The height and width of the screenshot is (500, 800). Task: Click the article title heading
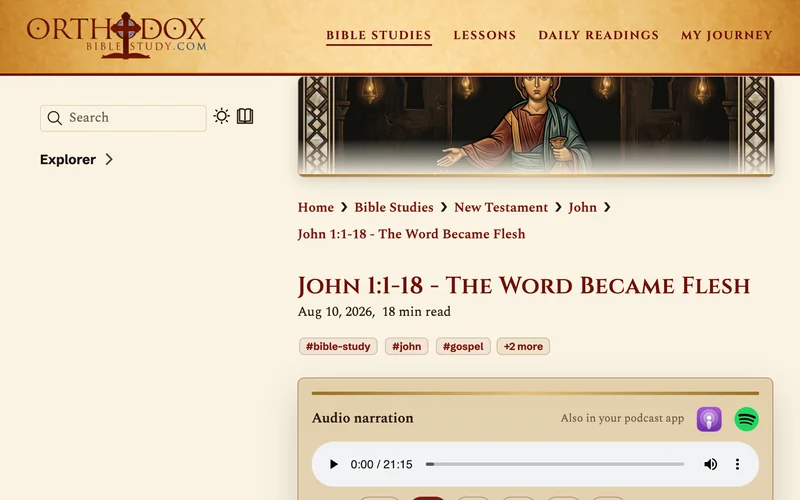coord(524,285)
